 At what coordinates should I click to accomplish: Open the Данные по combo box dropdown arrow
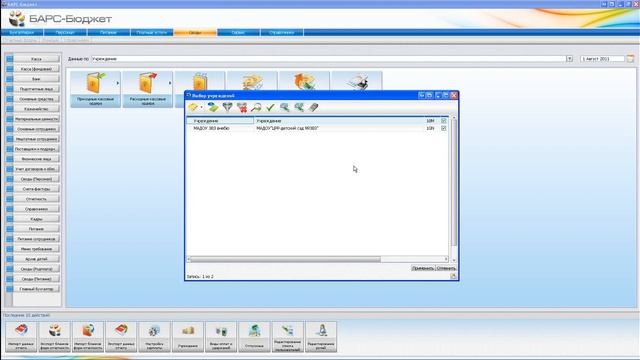(569, 59)
